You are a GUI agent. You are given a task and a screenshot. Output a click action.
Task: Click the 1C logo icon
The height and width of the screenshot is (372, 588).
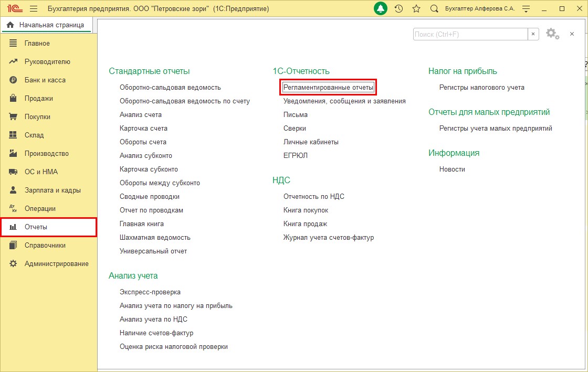click(x=15, y=8)
